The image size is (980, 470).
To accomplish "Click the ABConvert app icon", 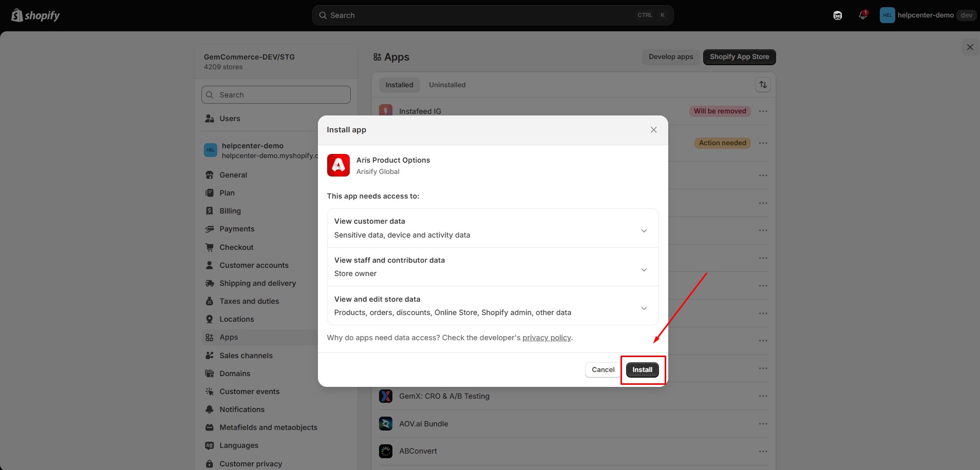I will click(x=386, y=451).
